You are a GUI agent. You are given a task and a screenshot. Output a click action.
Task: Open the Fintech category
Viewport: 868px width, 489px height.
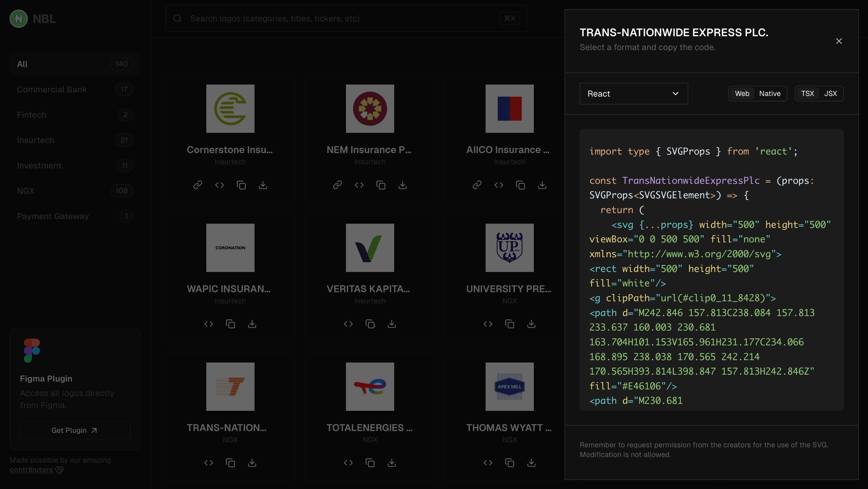pyautogui.click(x=75, y=115)
